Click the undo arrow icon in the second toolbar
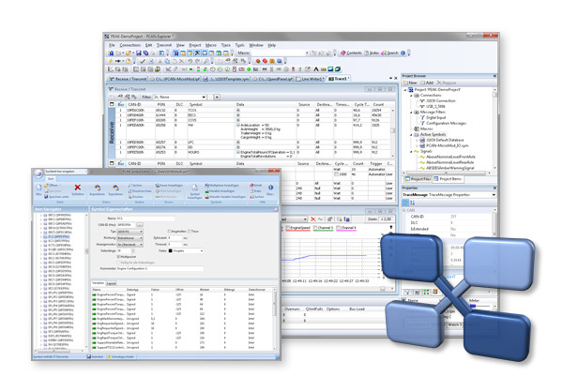The width and height of the screenshot is (563, 392). tap(190, 61)
